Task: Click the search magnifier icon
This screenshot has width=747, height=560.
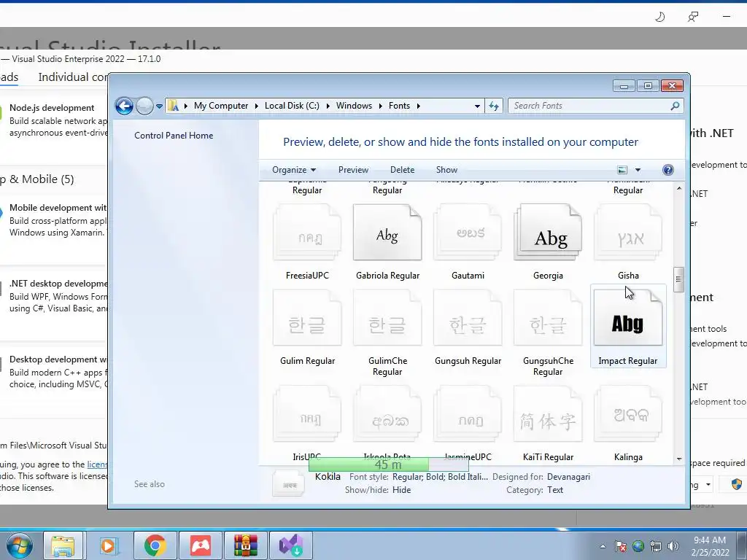Action: tap(675, 106)
